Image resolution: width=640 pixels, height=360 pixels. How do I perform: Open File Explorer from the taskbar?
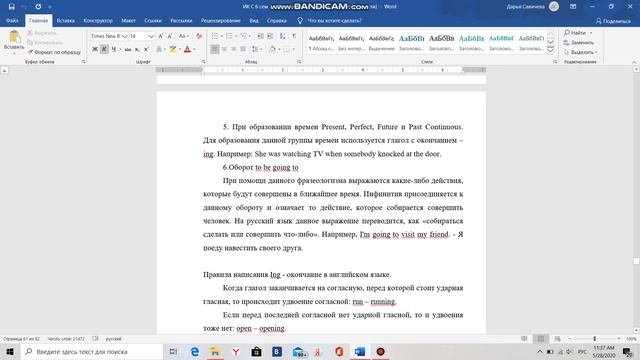pos(215,351)
